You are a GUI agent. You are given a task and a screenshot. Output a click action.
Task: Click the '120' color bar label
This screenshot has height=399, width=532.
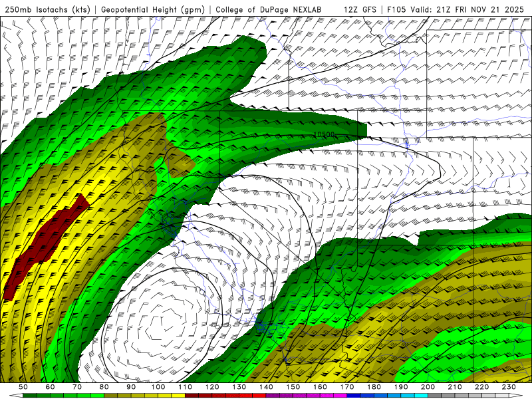point(212,387)
